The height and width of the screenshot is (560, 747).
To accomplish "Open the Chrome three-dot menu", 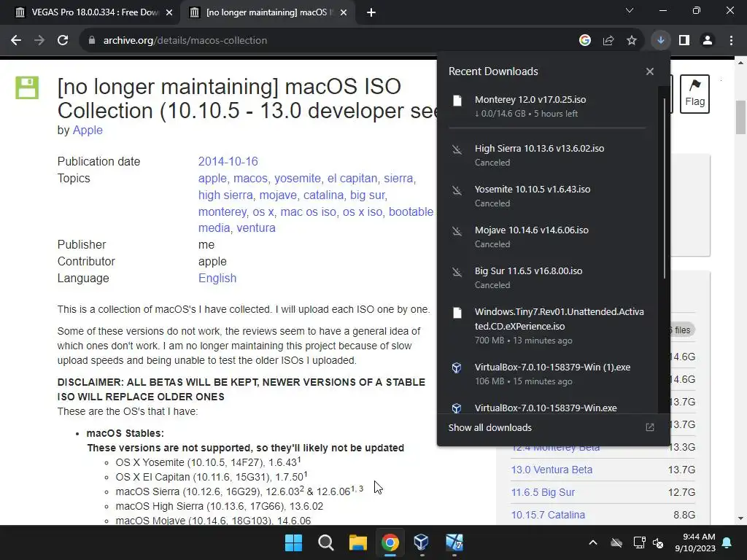I will (x=731, y=41).
